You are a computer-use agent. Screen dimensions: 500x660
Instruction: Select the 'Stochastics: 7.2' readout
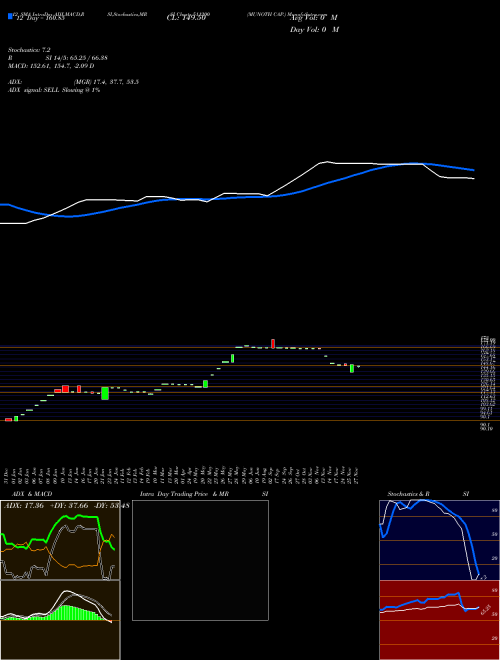[x=29, y=50]
